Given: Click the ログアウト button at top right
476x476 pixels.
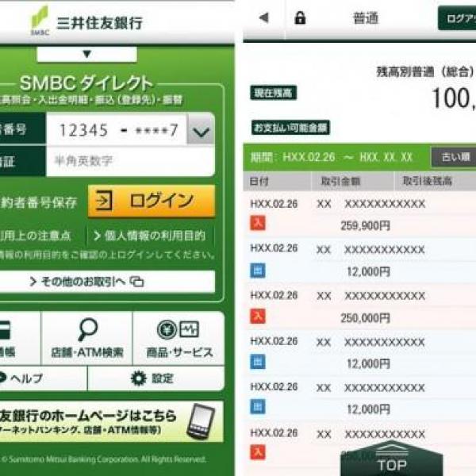Looking at the screenshot, I should point(457,18).
